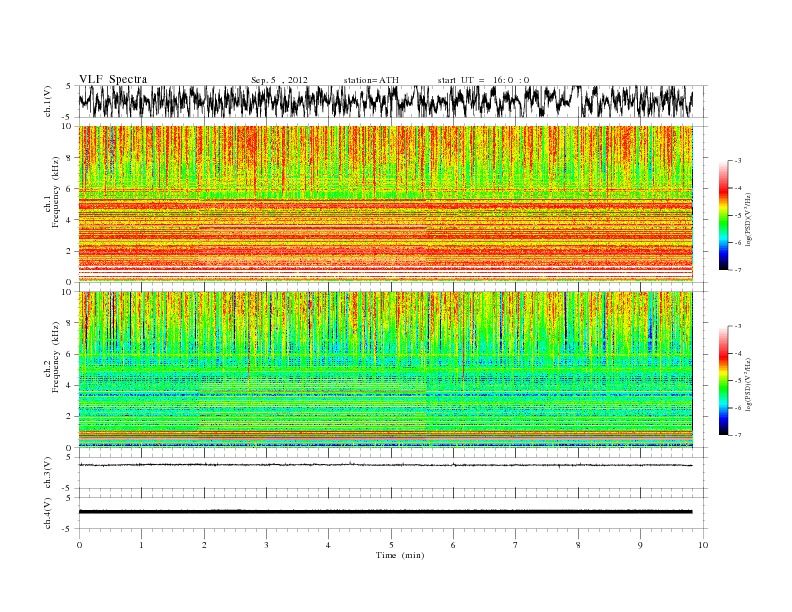Click the ch.1 frequency "4" tick label
This screenshot has height=612, width=792.
(x=70, y=220)
